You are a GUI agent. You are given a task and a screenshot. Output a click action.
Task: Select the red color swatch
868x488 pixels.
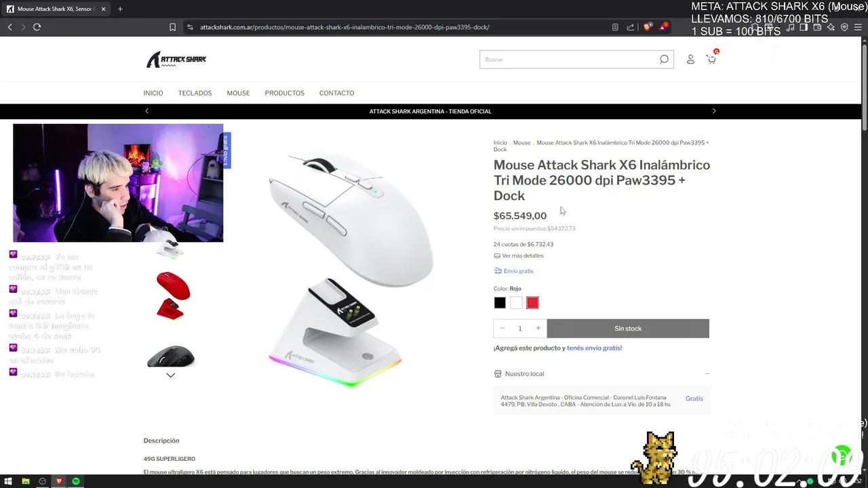(x=532, y=303)
